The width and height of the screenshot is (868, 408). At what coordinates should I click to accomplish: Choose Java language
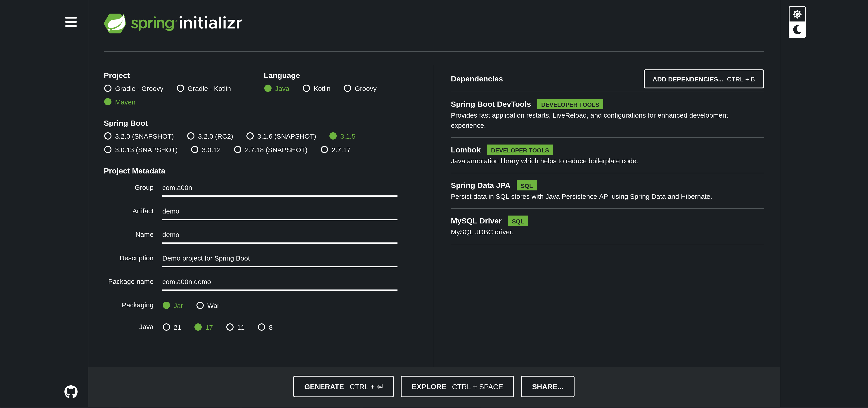(277, 88)
